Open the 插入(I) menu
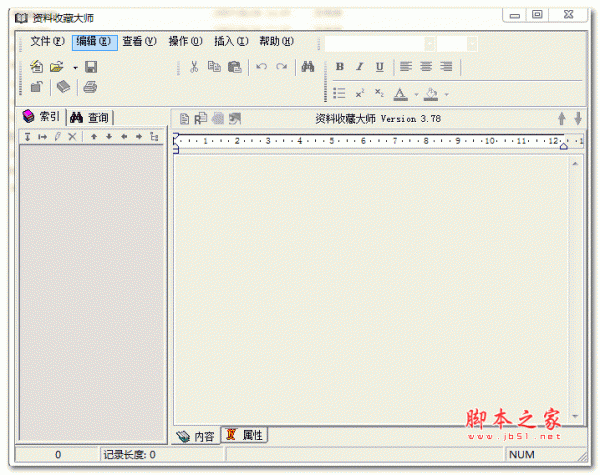This screenshot has width=600, height=475. 231,41
